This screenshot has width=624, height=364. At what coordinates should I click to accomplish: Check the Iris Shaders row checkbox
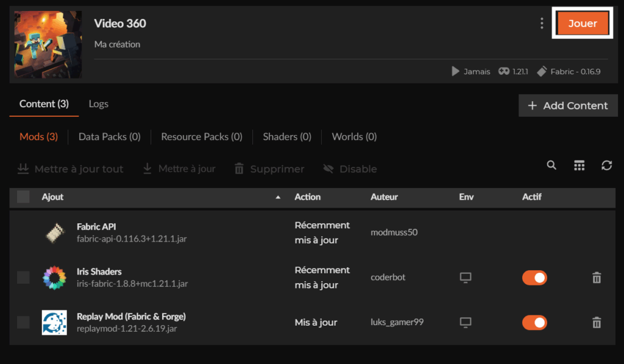pos(23,278)
